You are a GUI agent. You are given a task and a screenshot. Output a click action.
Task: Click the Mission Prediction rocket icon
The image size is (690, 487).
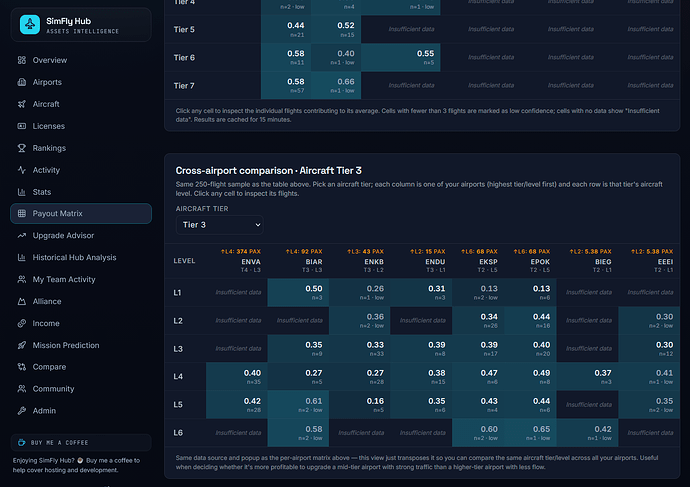[x=22, y=345]
